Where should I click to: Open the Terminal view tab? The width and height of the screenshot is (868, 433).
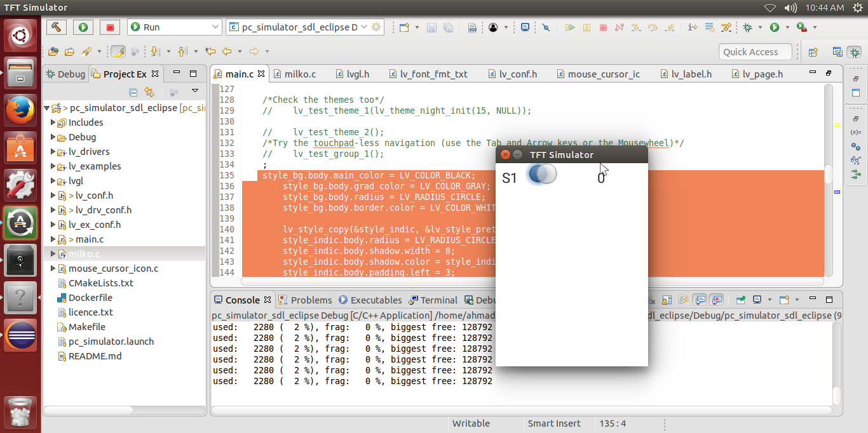coord(433,300)
